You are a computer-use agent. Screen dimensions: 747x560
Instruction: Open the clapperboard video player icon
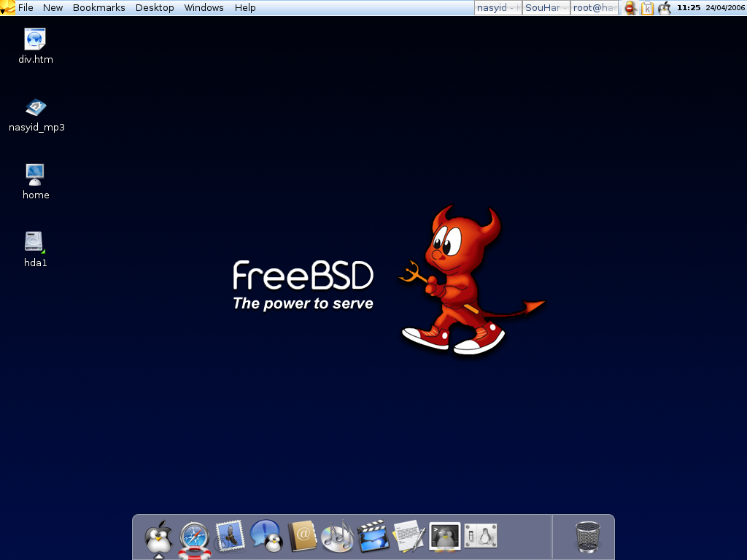(x=373, y=537)
